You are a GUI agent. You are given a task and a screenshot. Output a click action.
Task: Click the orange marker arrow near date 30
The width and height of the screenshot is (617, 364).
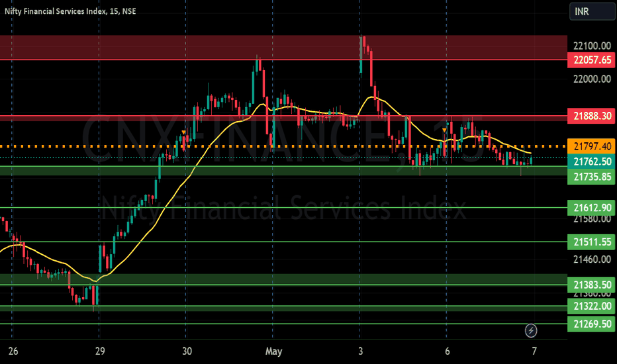pos(183,132)
